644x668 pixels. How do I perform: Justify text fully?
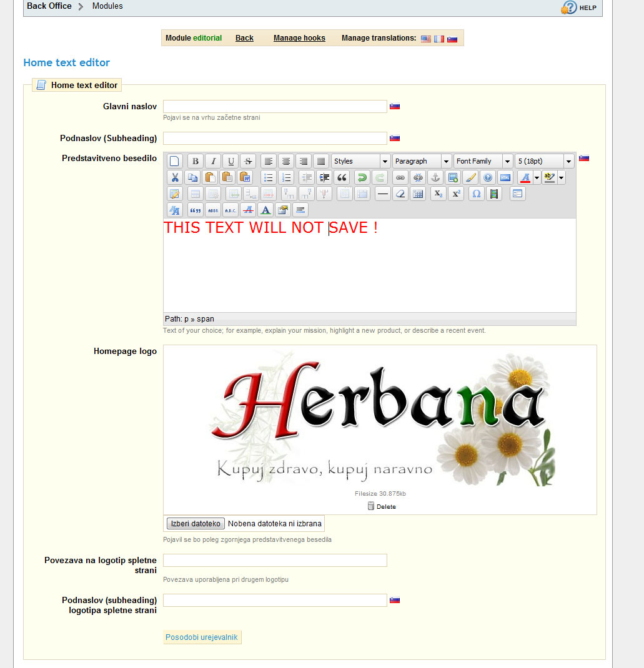coord(321,161)
